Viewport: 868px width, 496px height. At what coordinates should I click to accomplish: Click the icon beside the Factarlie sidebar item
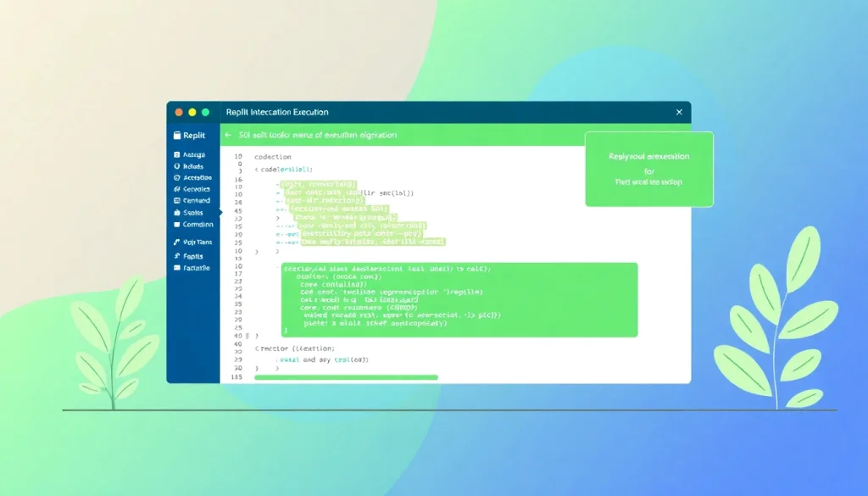[177, 268]
